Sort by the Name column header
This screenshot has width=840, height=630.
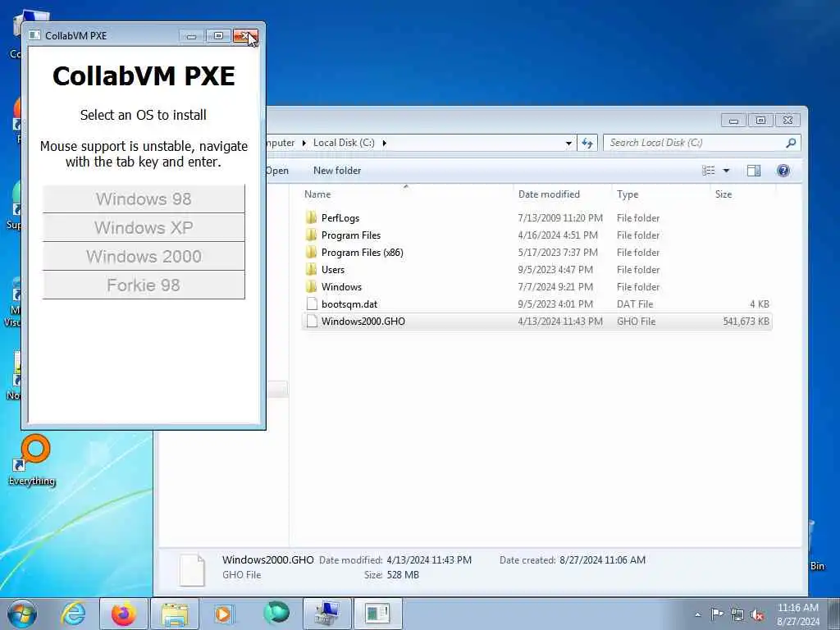click(x=317, y=194)
